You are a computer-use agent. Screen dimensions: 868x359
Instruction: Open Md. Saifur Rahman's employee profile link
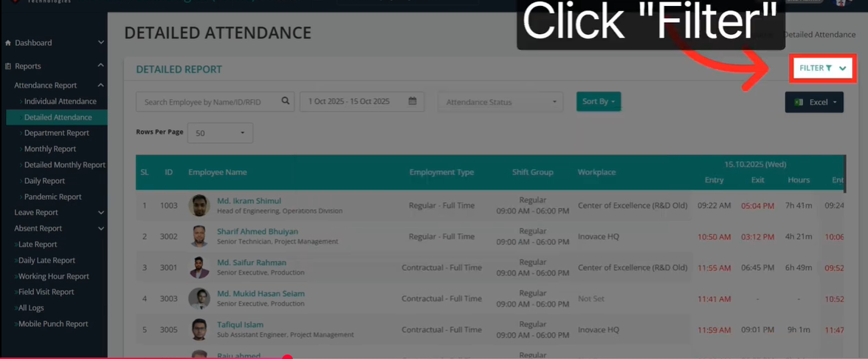(252, 262)
